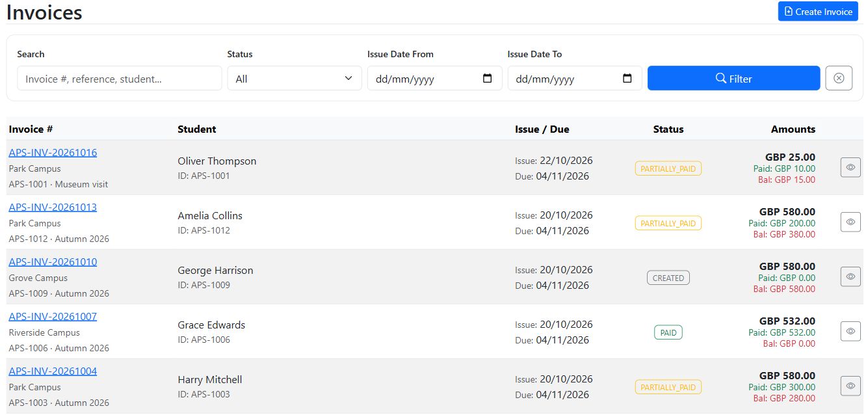Click the Amounts column header

[x=793, y=129]
